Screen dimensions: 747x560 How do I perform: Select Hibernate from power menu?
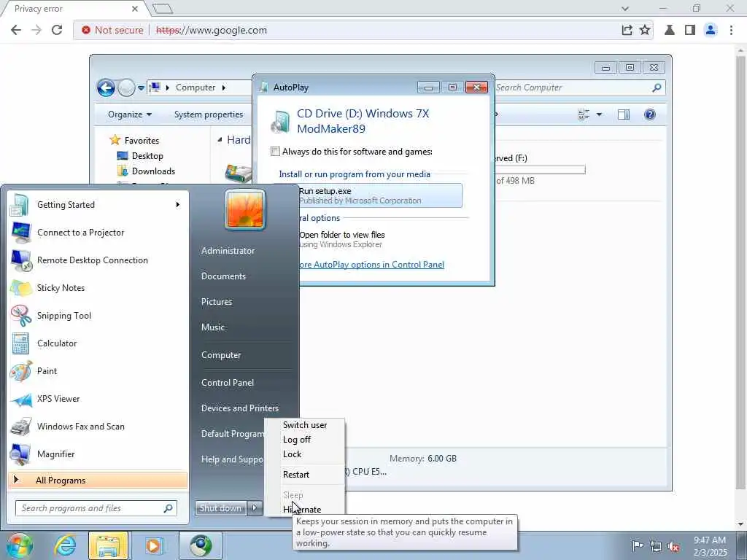(x=302, y=510)
